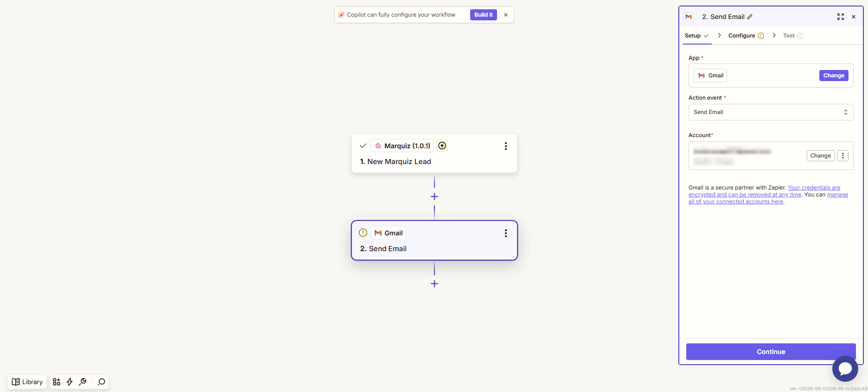This screenshot has width=868, height=392.
Task: Click Continue button
Action: click(x=771, y=352)
